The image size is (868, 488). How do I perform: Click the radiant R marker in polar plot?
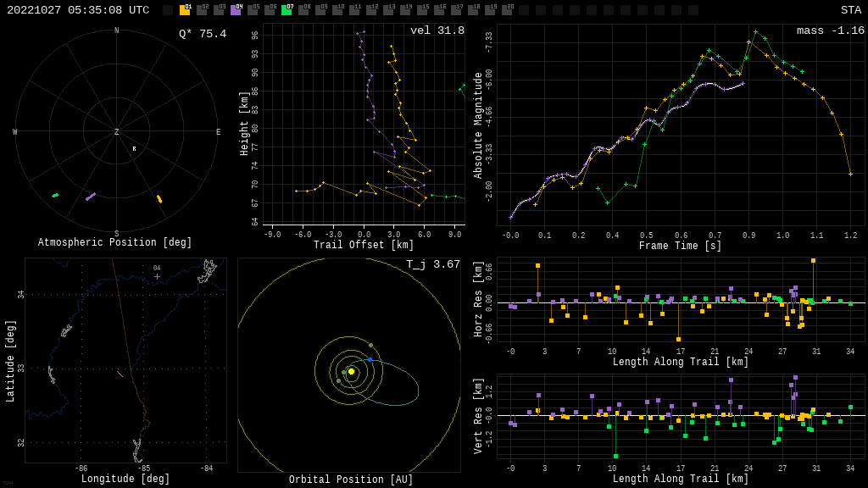click(x=134, y=149)
